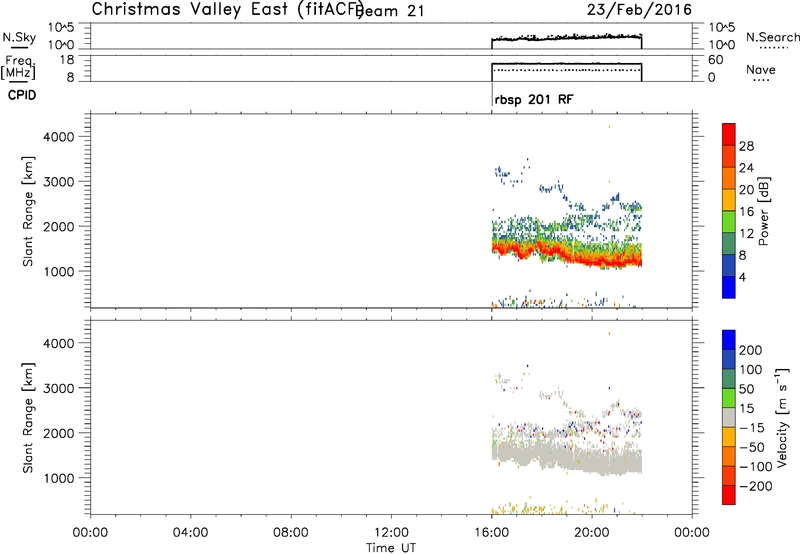Click the 'Power [dB]' color bar label

tap(764, 211)
